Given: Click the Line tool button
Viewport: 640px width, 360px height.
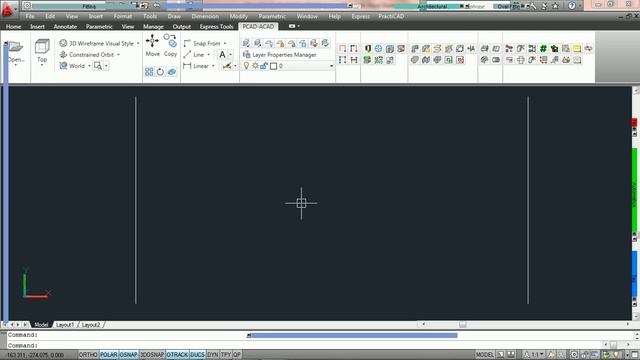Looking at the screenshot, I should click(x=193, y=55).
